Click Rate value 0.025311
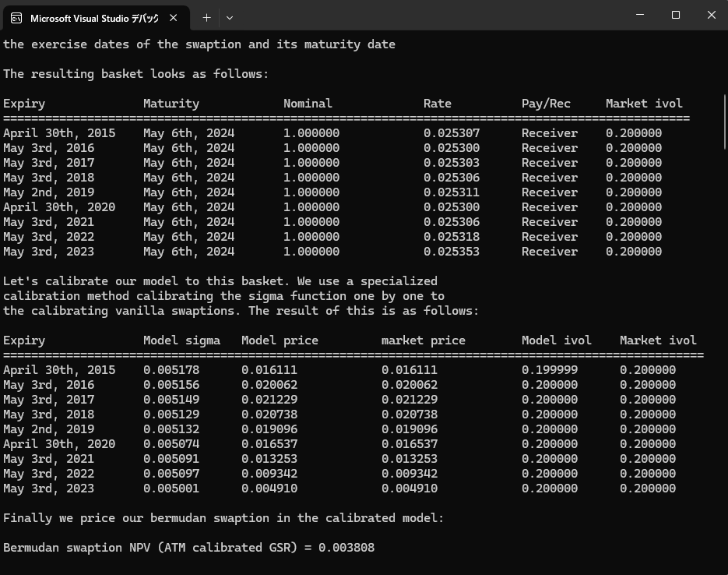This screenshot has height=575, width=728. pyautogui.click(x=452, y=192)
